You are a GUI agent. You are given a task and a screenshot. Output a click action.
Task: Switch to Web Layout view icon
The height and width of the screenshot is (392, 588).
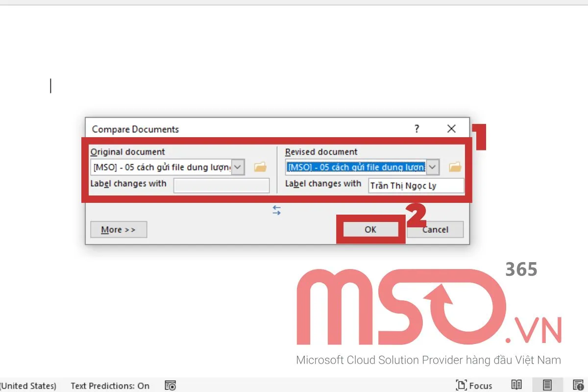coord(578,385)
